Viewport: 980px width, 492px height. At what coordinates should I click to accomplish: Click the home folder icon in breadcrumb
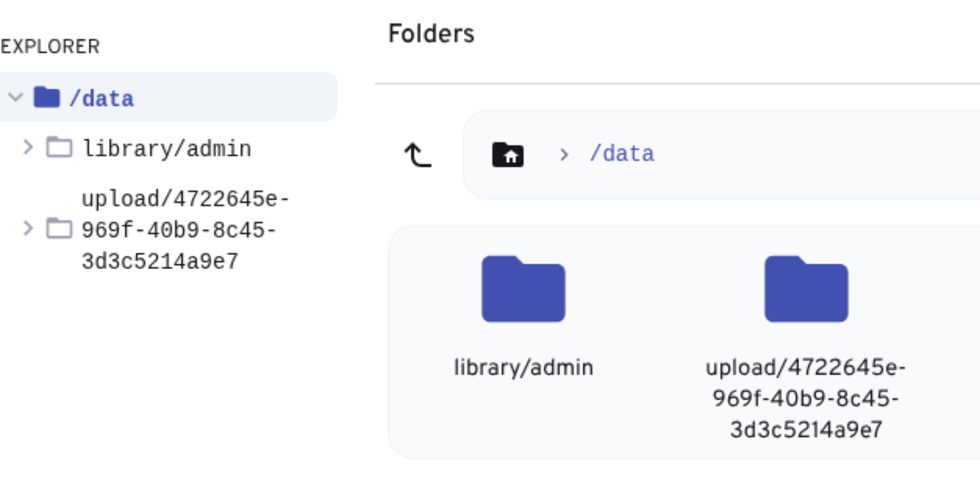508,155
